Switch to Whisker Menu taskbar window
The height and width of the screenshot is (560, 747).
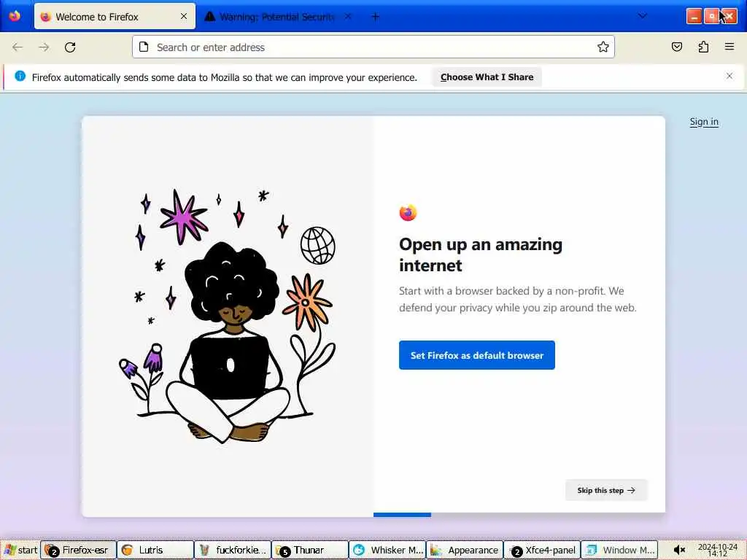(387, 550)
